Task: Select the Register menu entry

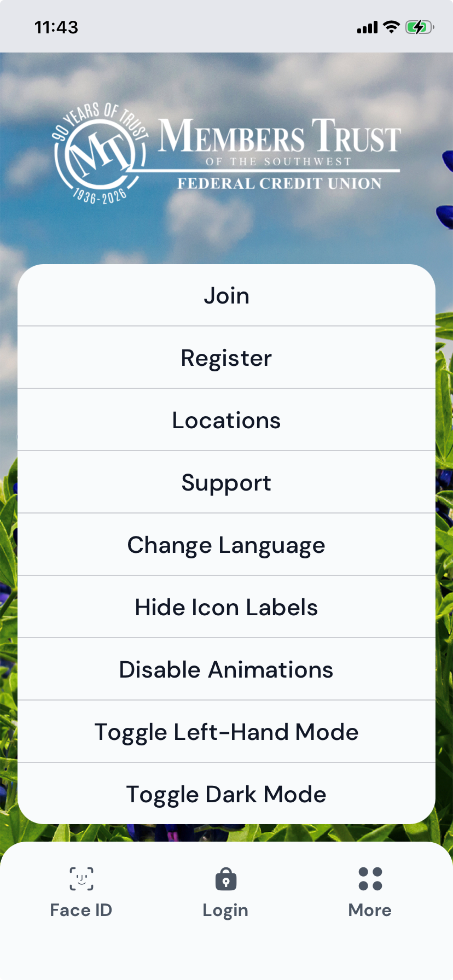Action: 226,358
